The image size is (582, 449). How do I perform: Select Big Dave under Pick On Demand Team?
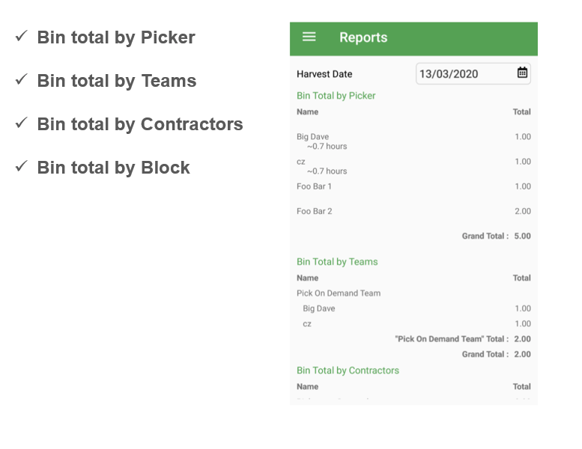pos(417,308)
